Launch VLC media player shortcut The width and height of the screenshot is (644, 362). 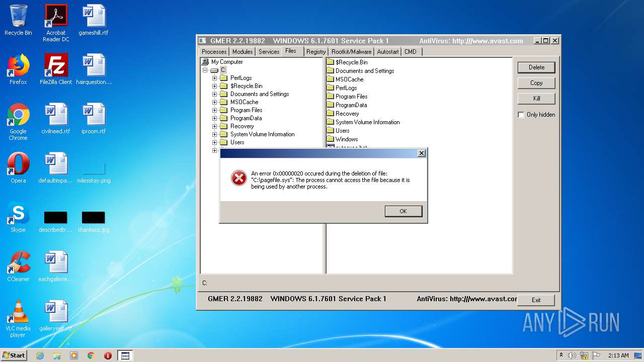tap(18, 319)
